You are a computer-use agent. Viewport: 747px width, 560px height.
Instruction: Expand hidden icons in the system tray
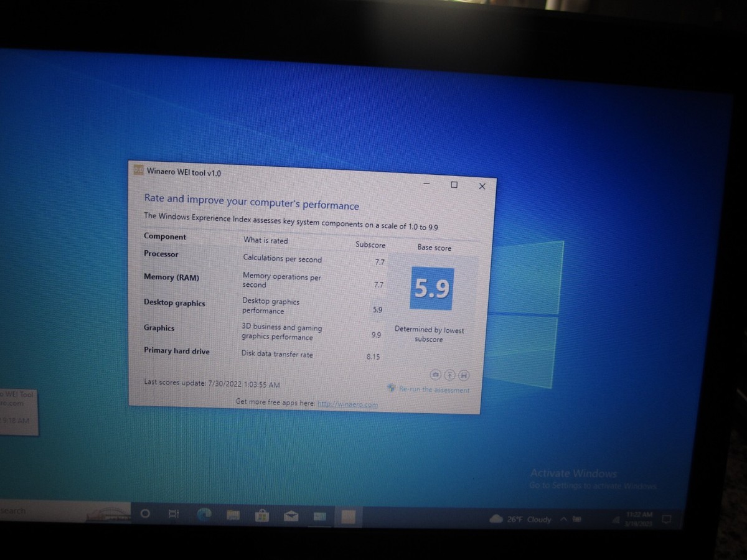click(563, 518)
